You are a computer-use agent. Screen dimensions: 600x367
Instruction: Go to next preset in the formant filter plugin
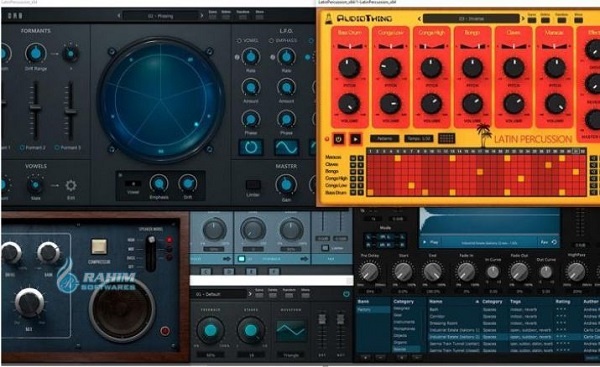202,16
